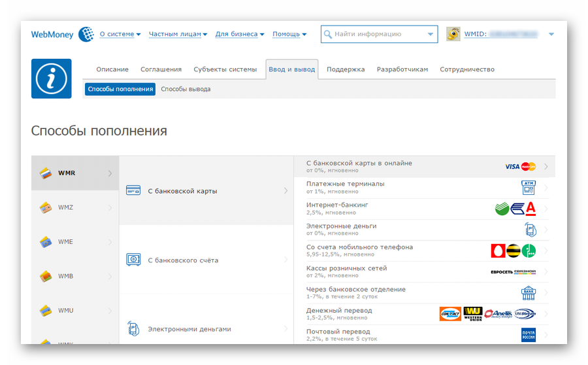
Task: Open the Соглашения tab
Action: tap(161, 69)
